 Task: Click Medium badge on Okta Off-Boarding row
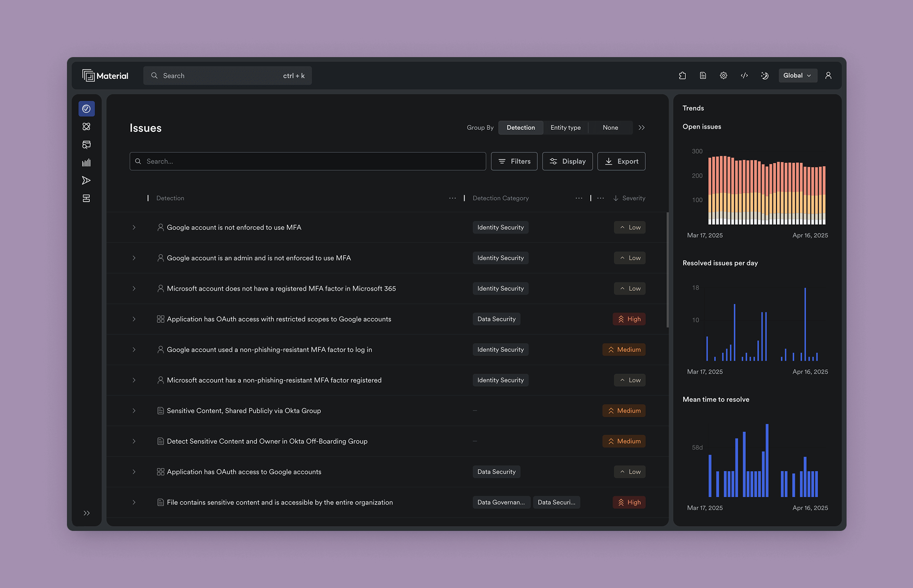pos(624,441)
